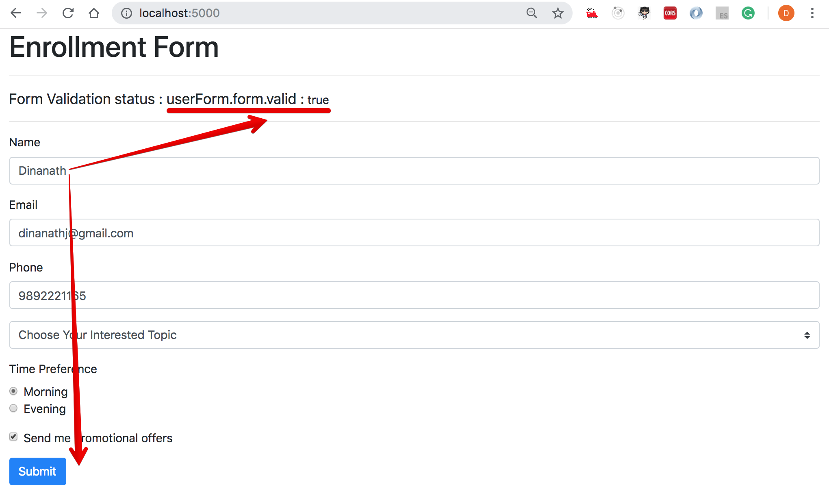Toggle the Send me promotional offers checkbox
Viewport: 829px width, 504px height.
[x=13, y=438]
